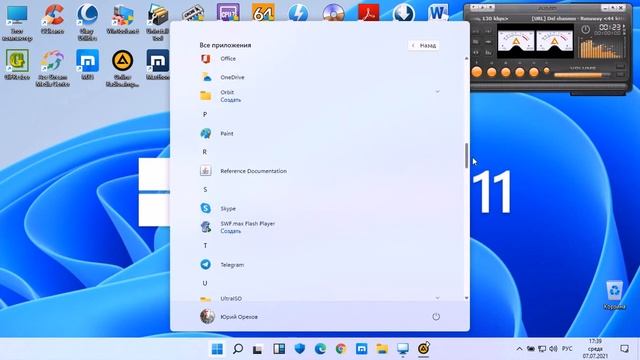Click the monitor icon on the taskbar
The image size is (640, 360).
point(403,349)
